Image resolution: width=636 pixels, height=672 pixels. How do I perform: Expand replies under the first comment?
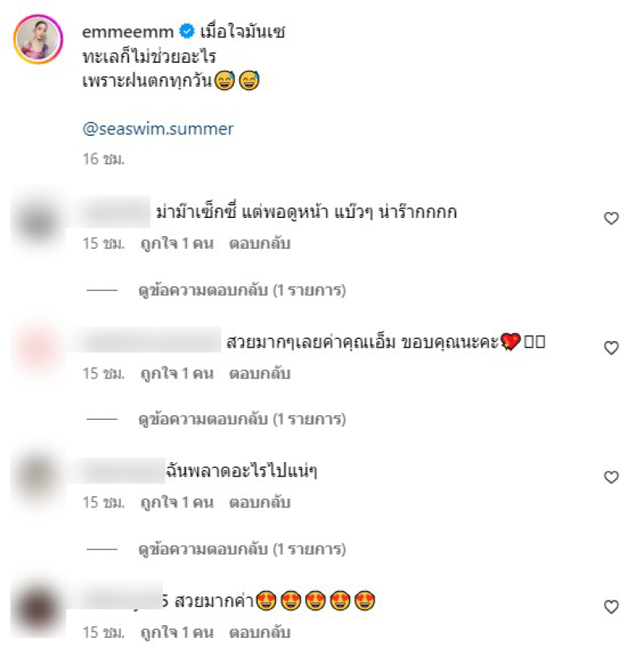(242, 290)
